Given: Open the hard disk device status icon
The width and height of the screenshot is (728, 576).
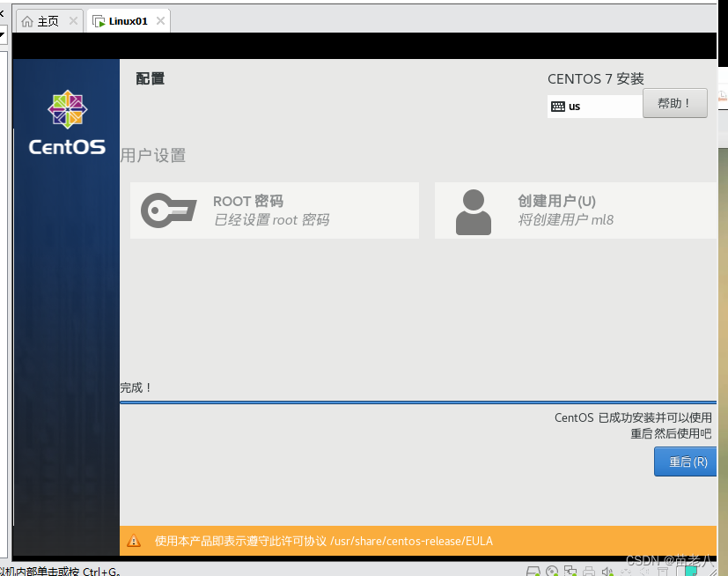Looking at the screenshot, I should pyautogui.click(x=533, y=571).
